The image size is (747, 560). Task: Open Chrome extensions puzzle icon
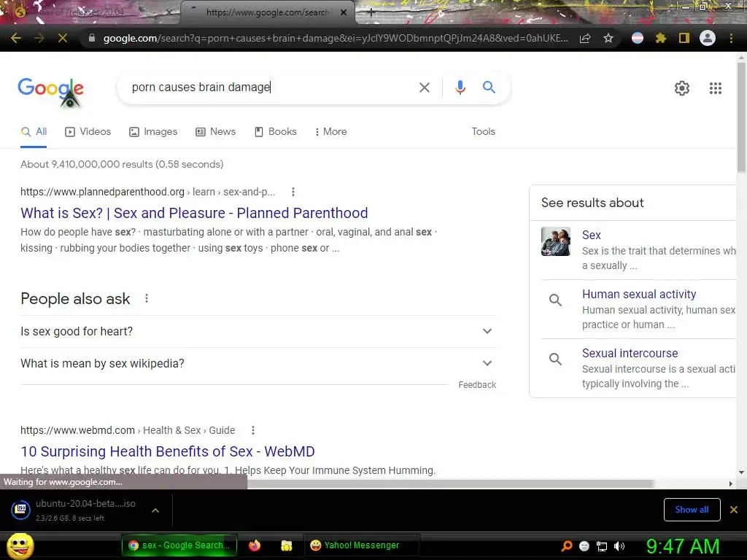(x=661, y=38)
